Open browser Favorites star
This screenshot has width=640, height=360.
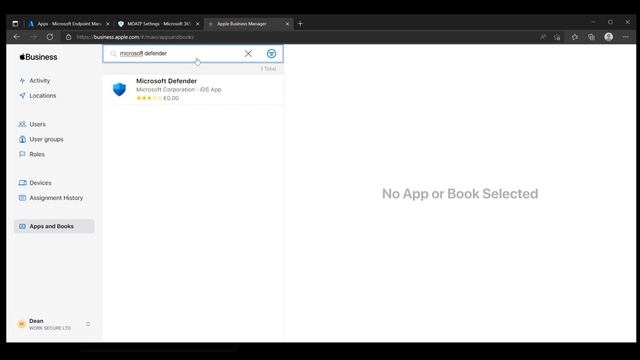575,37
